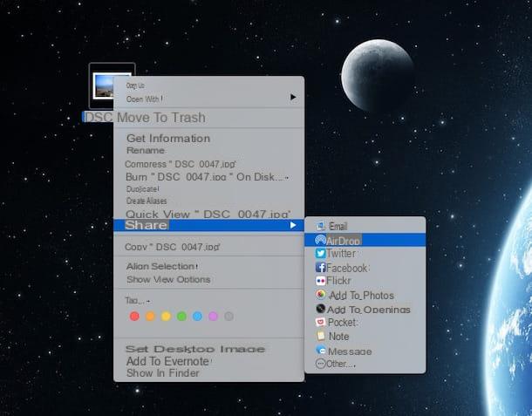
Task: Open the Share menu entry
Action: tap(208, 225)
